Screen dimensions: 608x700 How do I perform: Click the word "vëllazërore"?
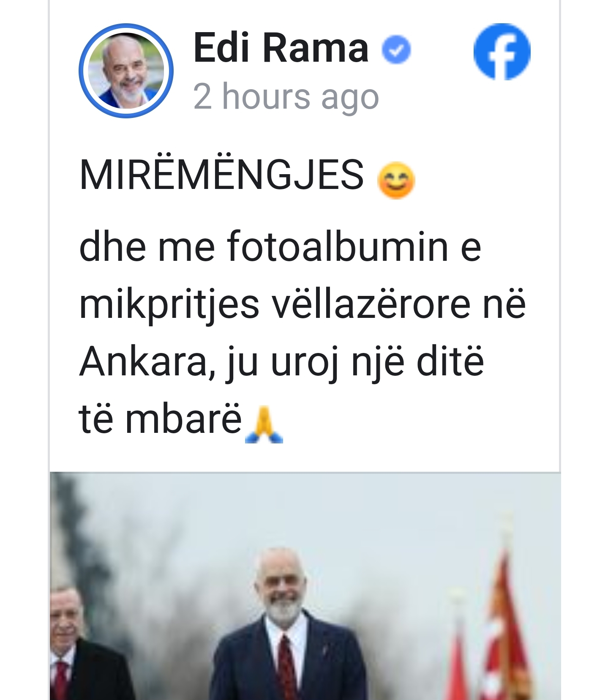point(371,304)
